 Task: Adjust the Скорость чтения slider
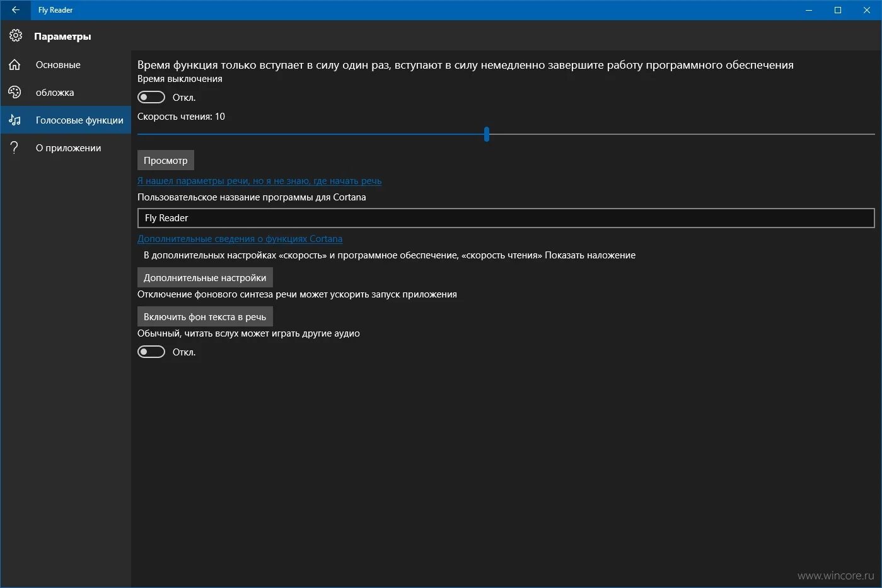coord(486,134)
